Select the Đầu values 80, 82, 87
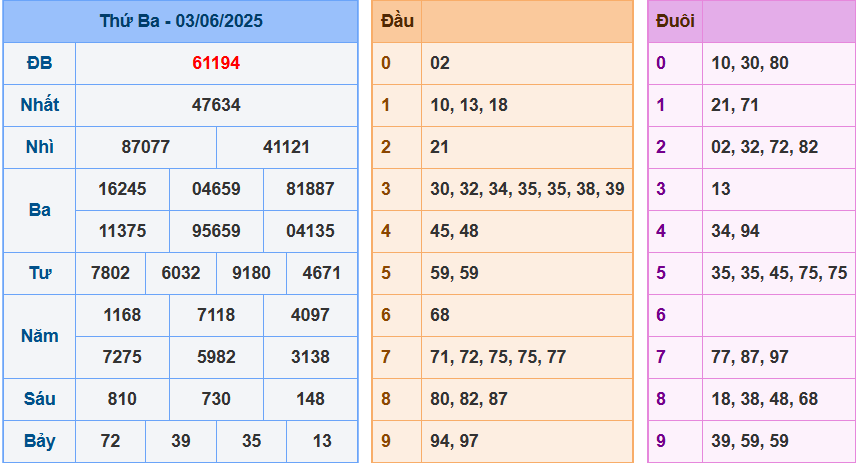Viewport: 856px width, 463px height. 469,399
